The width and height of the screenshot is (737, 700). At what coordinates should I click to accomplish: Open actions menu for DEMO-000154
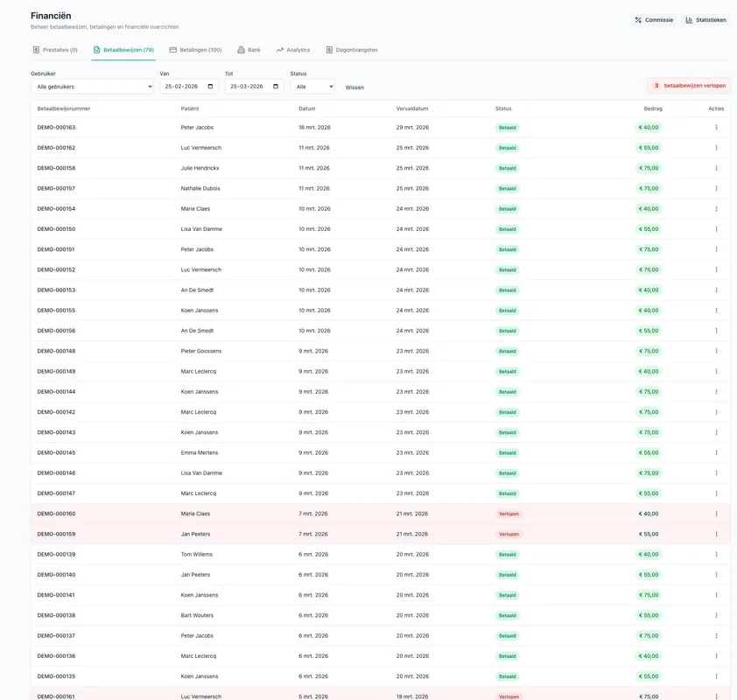point(716,208)
